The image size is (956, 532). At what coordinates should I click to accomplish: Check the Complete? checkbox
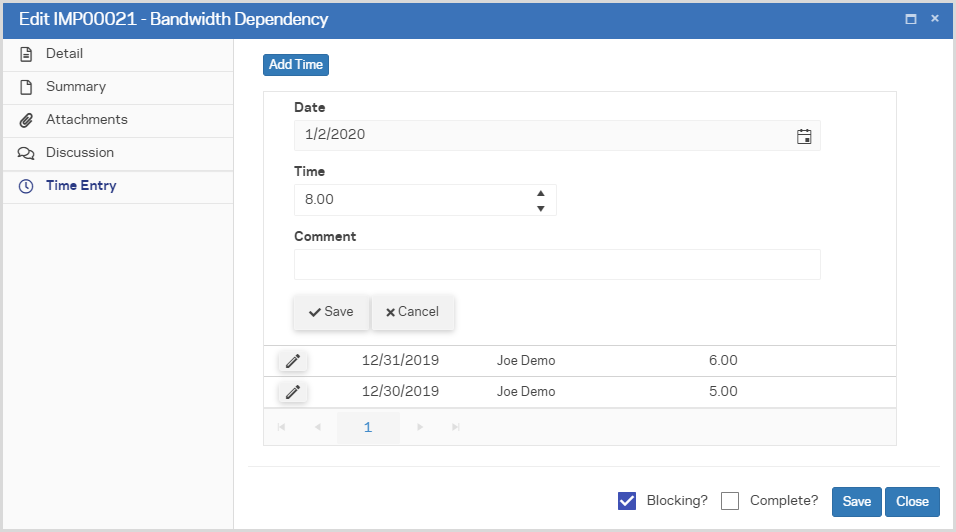[730, 501]
